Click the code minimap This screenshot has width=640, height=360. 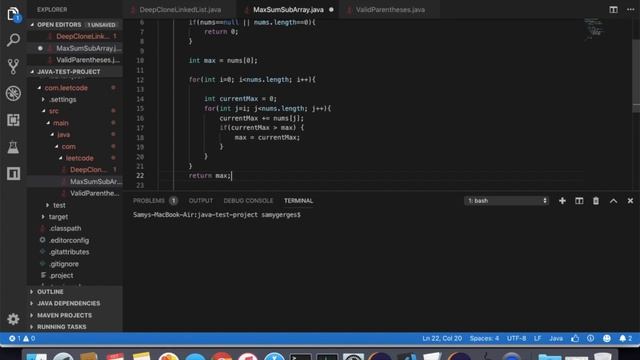pyautogui.click(x=594, y=29)
